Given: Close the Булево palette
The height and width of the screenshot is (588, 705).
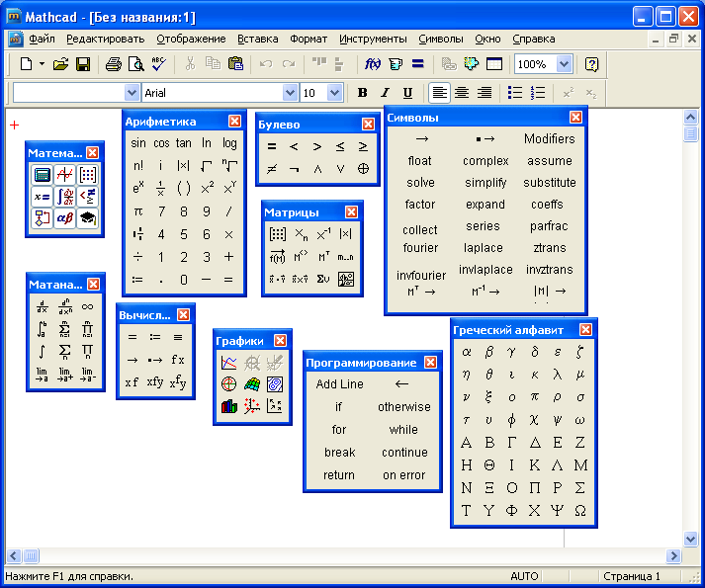Looking at the screenshot, I should coord(368,125).
